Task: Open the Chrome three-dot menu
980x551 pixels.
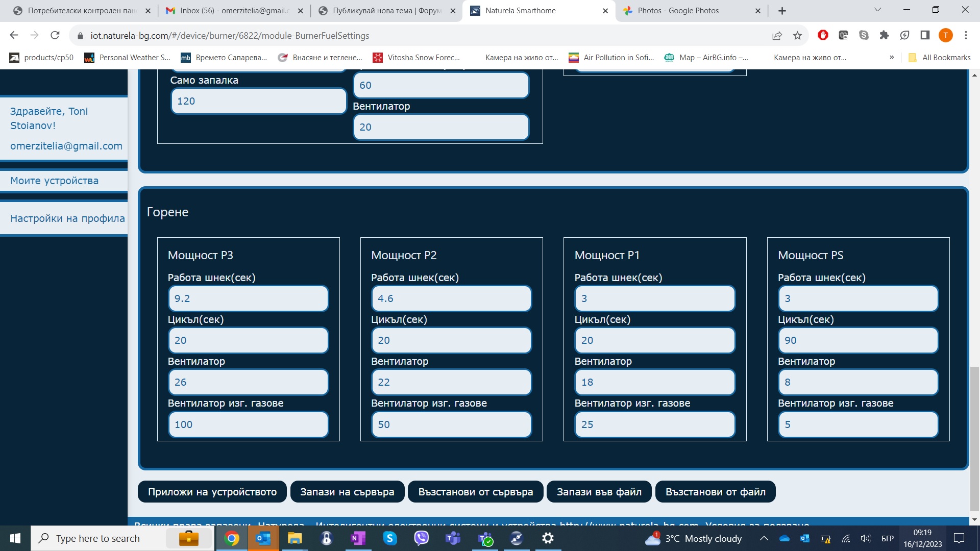Action: pos(966,35)
